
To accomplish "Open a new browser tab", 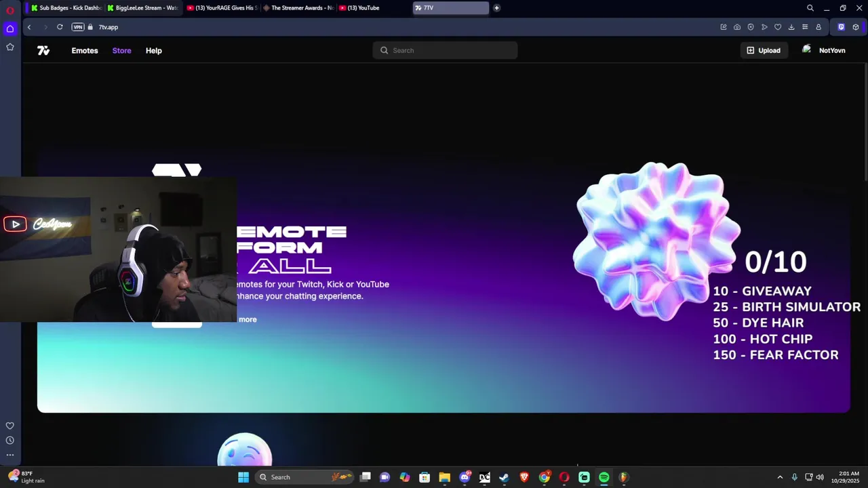I will pos(496,8).
